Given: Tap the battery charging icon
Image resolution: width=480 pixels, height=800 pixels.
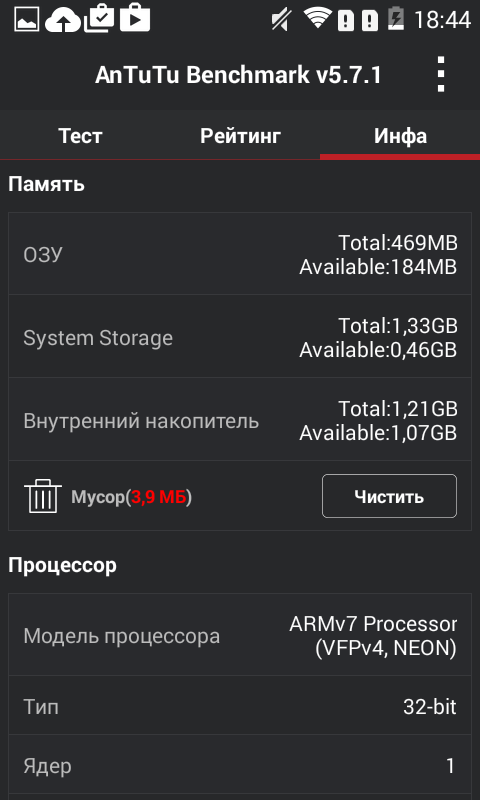Looking at the screenshot, I should click(396, 18).
